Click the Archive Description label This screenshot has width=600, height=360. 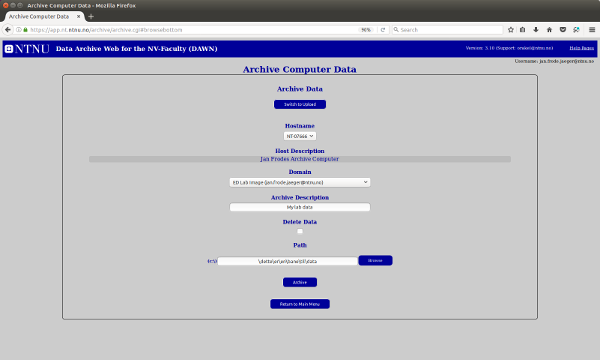300,197
